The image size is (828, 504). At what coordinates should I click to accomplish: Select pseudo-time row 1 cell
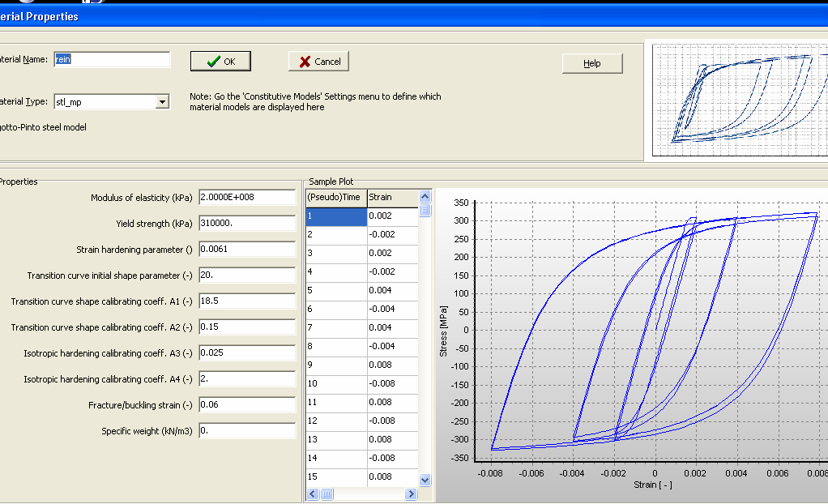click(x=336, y=216)
